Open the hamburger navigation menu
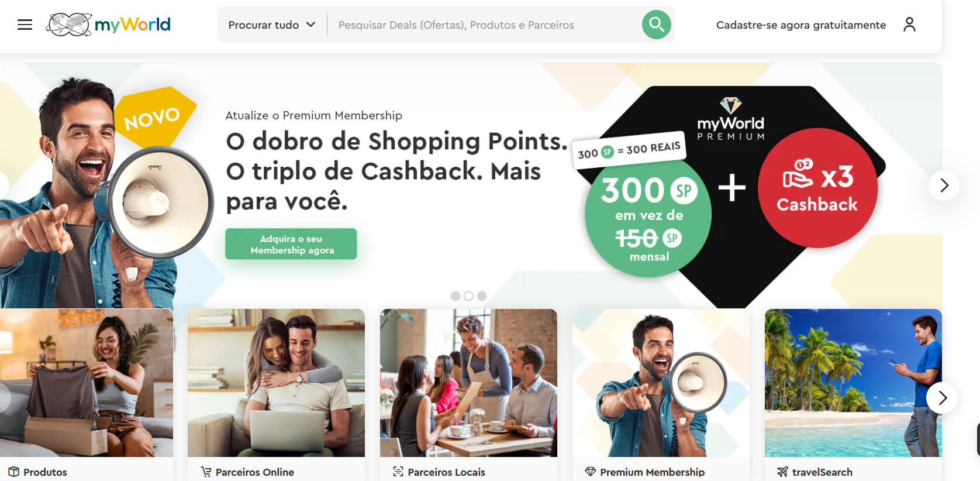Image resolution: width=980 pixels, height=481 pixels. click(x=25, y=25)
